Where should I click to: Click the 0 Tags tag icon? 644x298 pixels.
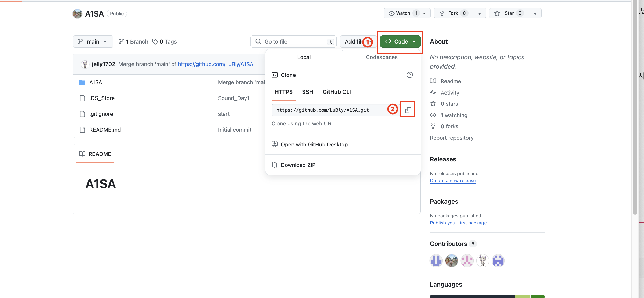155,41
